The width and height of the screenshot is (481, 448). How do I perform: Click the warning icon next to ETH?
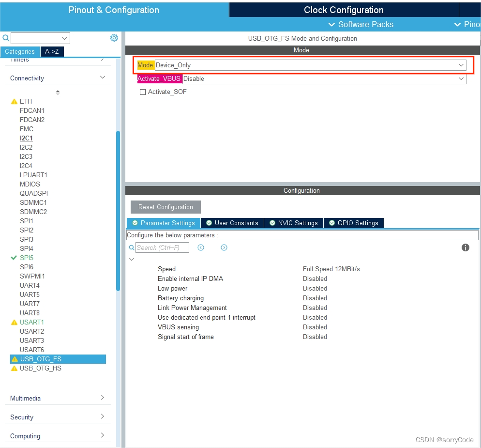point(14,101)
